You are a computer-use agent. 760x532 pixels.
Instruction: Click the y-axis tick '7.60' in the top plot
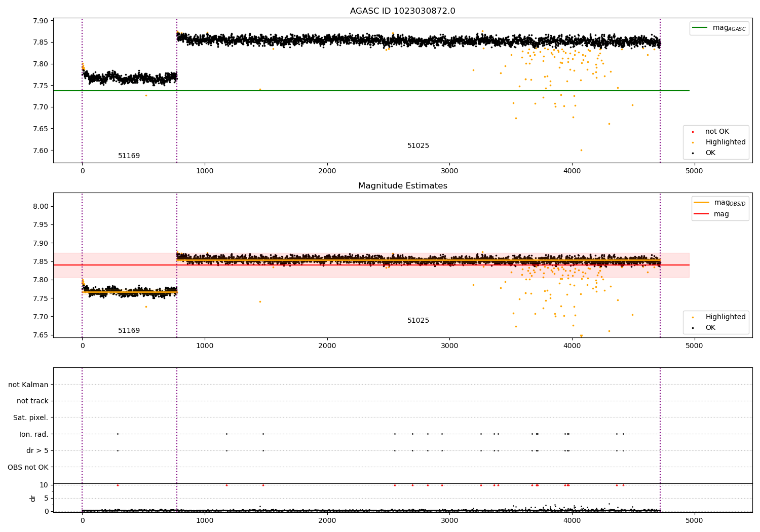click(x=41, y=150)
